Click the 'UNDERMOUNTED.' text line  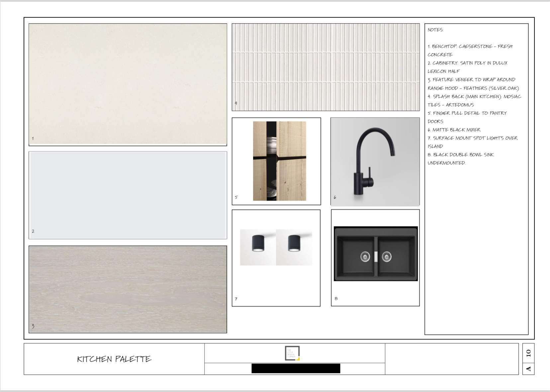(447, 163)
